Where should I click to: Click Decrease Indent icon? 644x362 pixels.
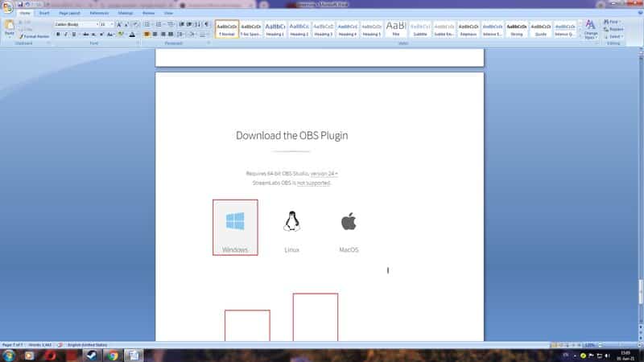click(x=182, y=24)
